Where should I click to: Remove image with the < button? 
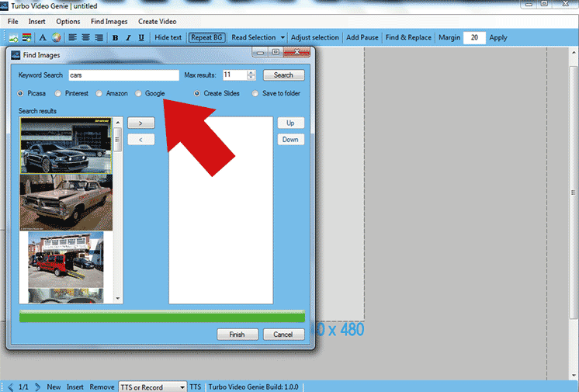(141, 140)
